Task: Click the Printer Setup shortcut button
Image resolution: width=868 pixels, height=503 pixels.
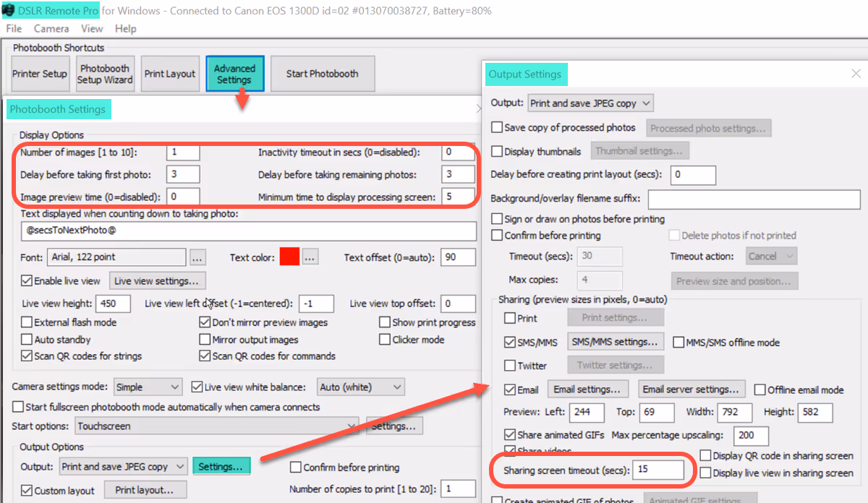Action: click(40, 74)
